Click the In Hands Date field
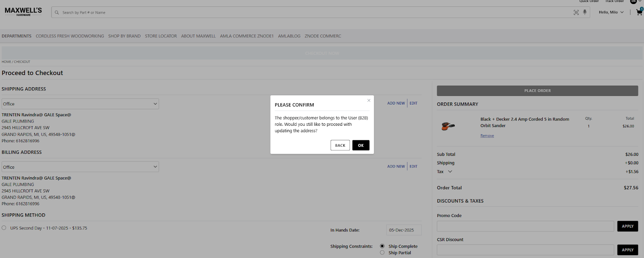 click(404, 230)
